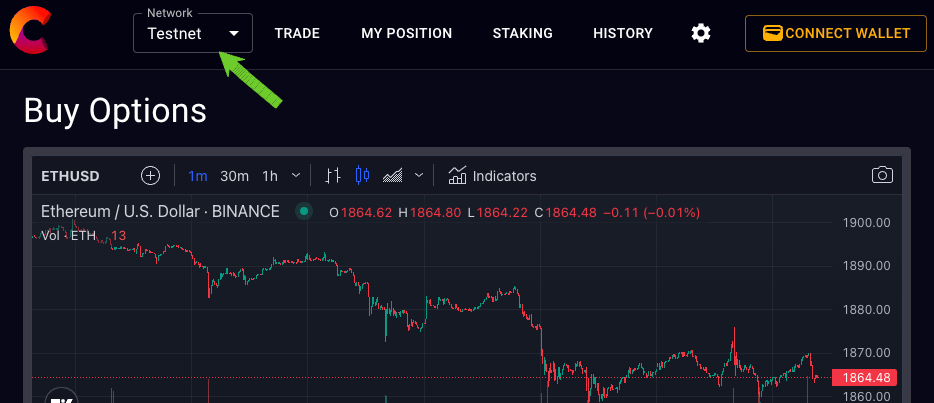The height and width of the screenshot is (403, 934).
Task: Take a chart snapshot with camera icon
Action: click(x=882, y=176)
